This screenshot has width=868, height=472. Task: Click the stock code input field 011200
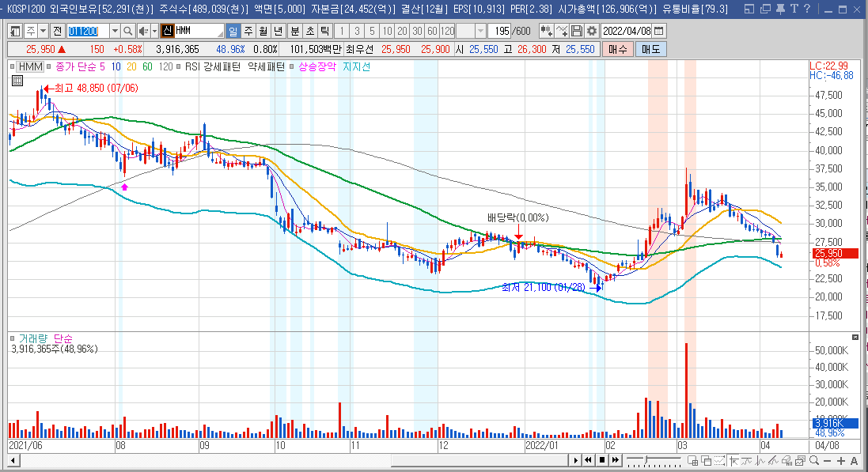(88, 31)
